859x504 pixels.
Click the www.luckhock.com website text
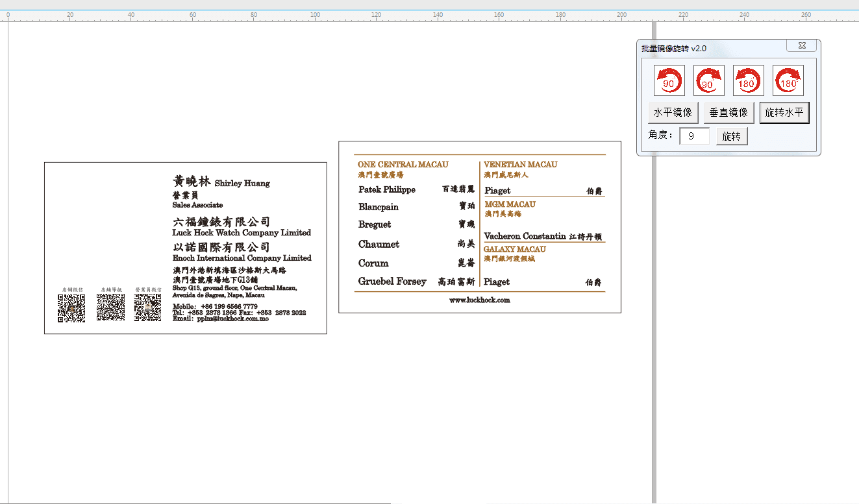(480, 300)
